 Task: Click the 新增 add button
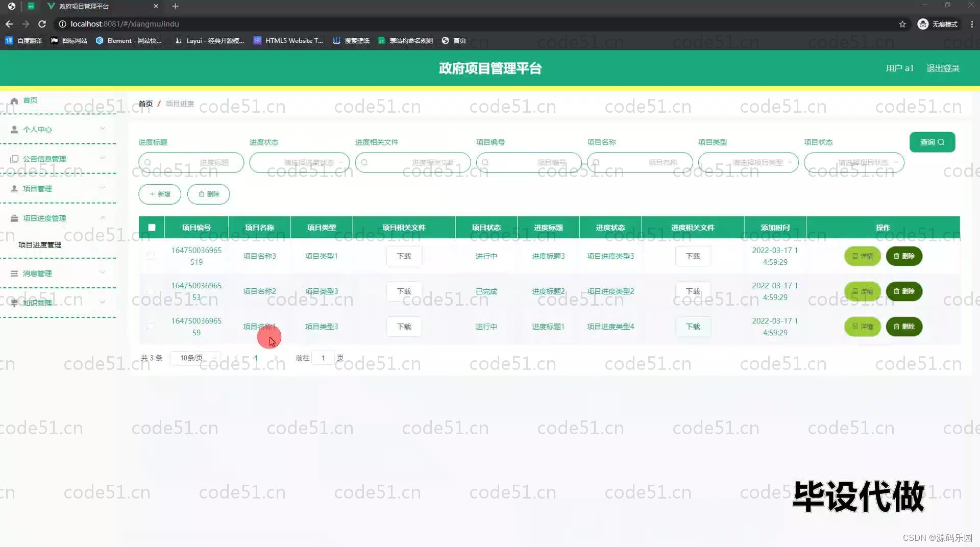point(159,194)
